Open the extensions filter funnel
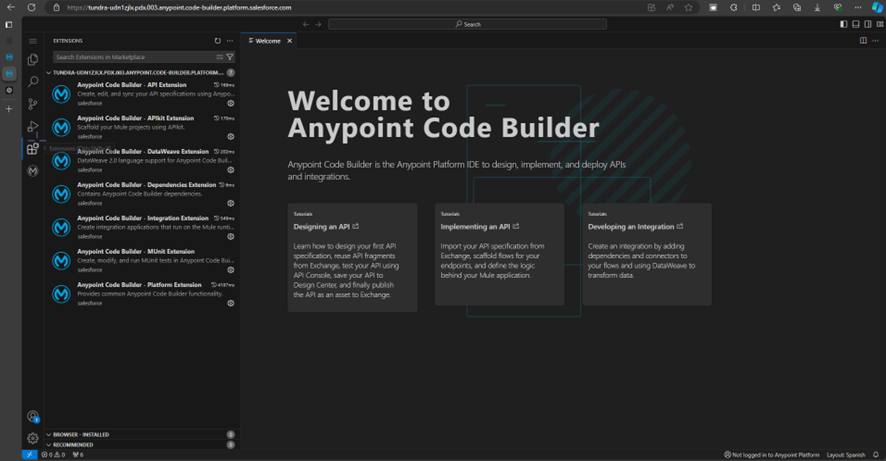Image resolution: width=886 pixels, height=461 pixels. pos(230,57)
